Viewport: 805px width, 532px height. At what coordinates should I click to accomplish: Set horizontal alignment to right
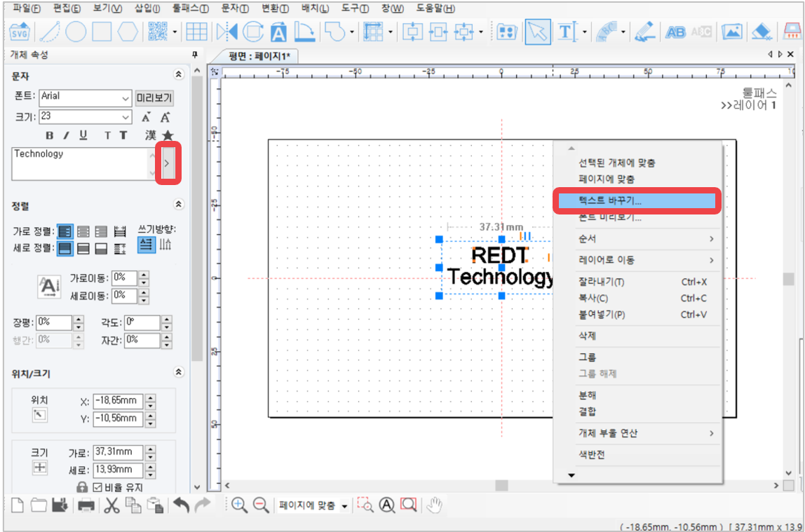(102, 231)
